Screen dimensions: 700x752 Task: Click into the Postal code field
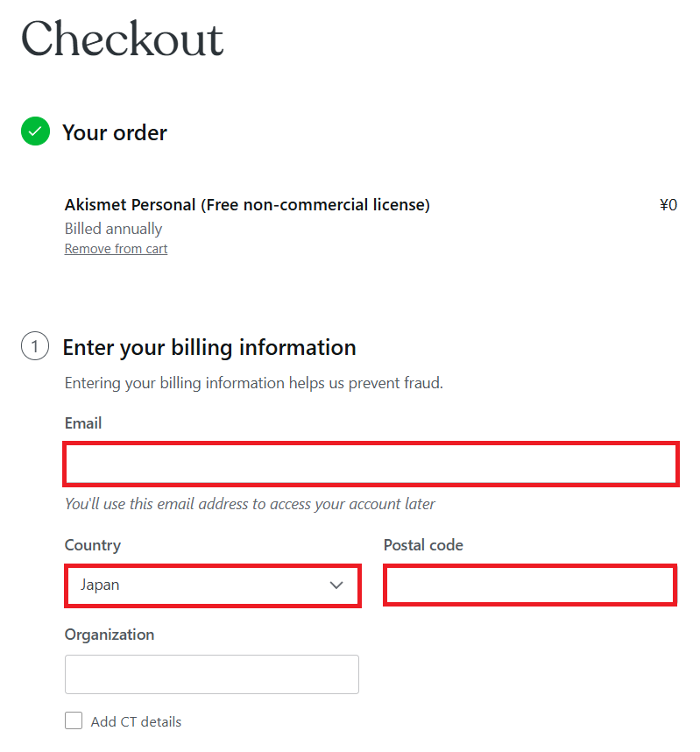point(529,585)
